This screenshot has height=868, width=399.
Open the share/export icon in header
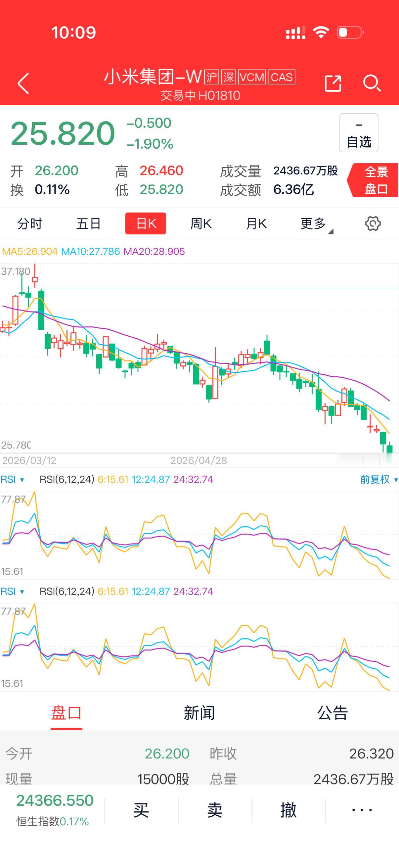(333, 83)
